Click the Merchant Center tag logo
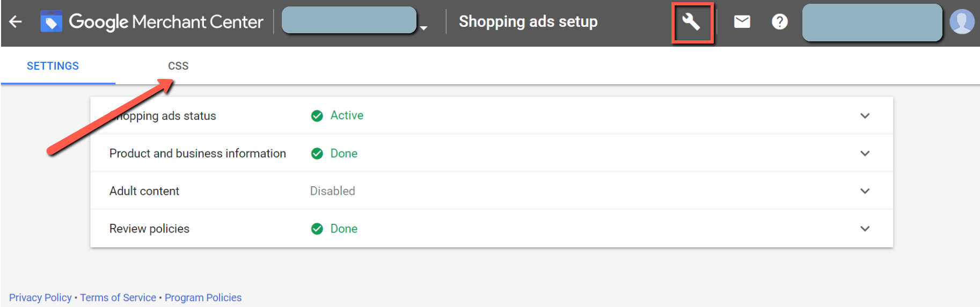Screen dimensions: 980x307 click(51, 21)
